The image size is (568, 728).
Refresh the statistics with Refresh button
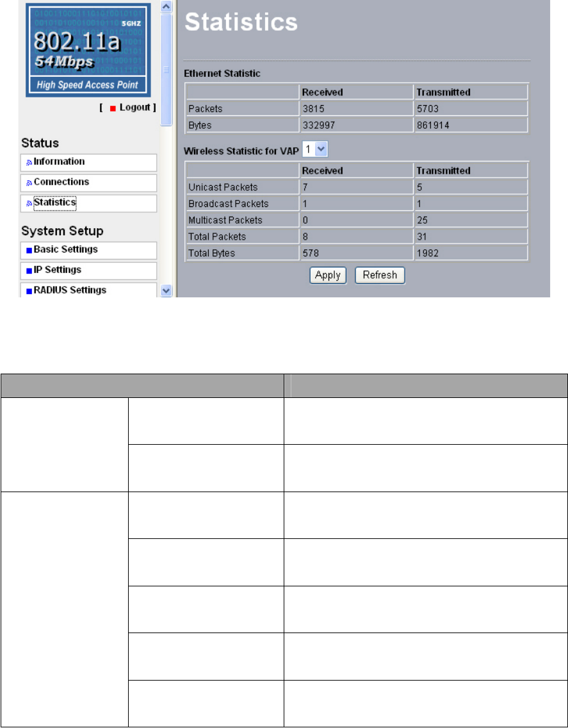tap(380, 275)
